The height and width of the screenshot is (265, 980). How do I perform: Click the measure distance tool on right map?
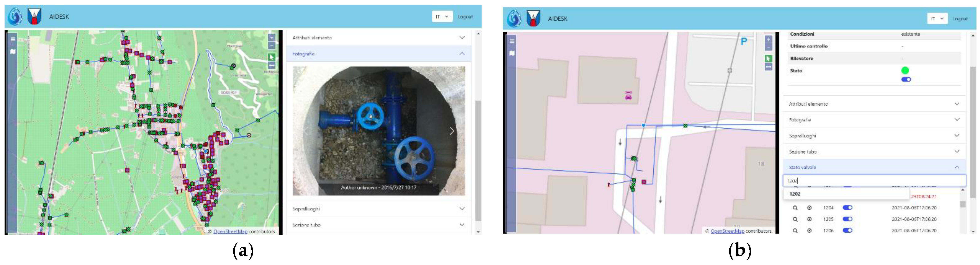click(x=769, y=67)
